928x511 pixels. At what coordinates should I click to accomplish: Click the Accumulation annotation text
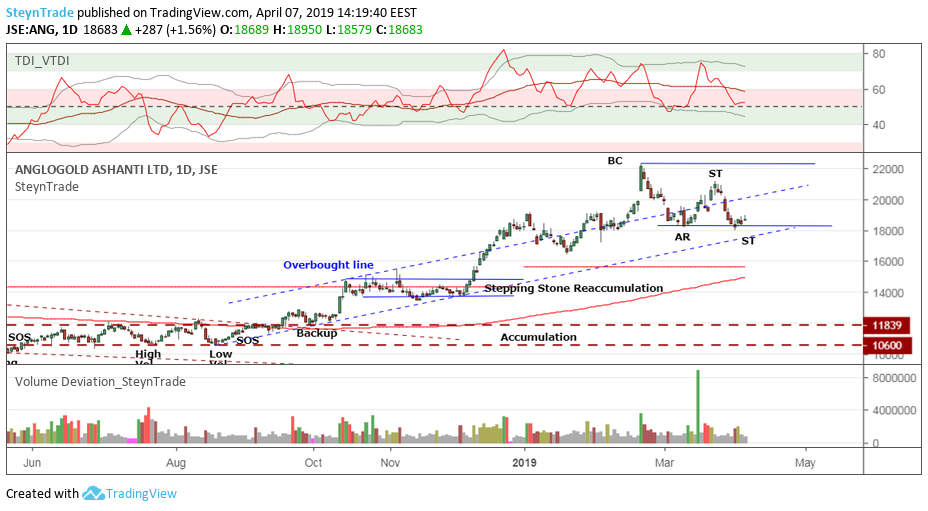click(539, 337)
